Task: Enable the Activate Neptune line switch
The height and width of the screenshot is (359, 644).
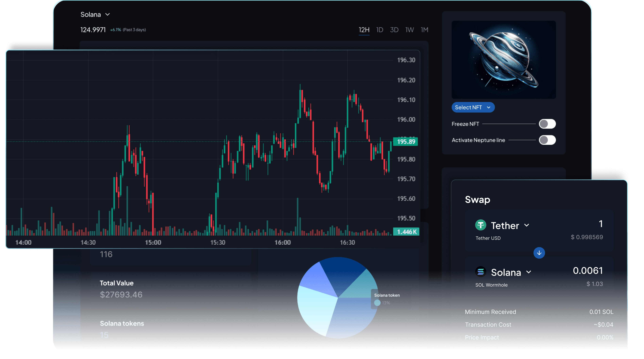Action: click(x=547, y=140)
